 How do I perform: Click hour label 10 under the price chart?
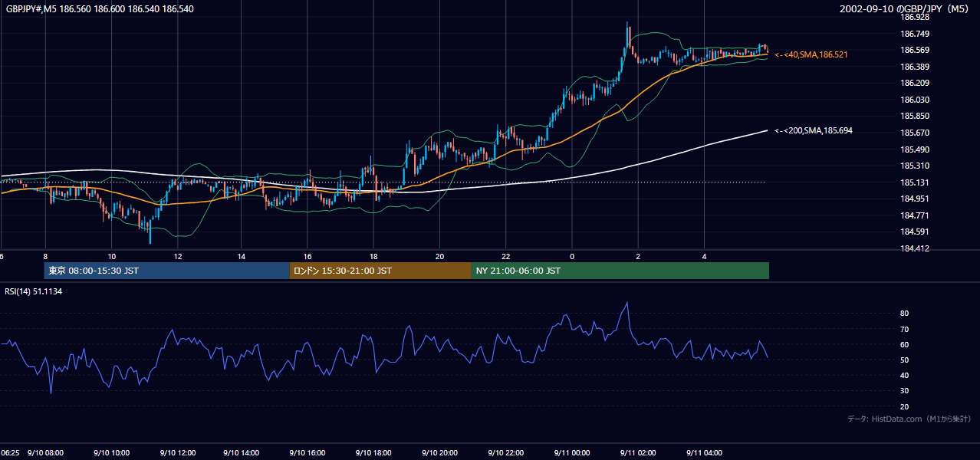coord(112,257)
